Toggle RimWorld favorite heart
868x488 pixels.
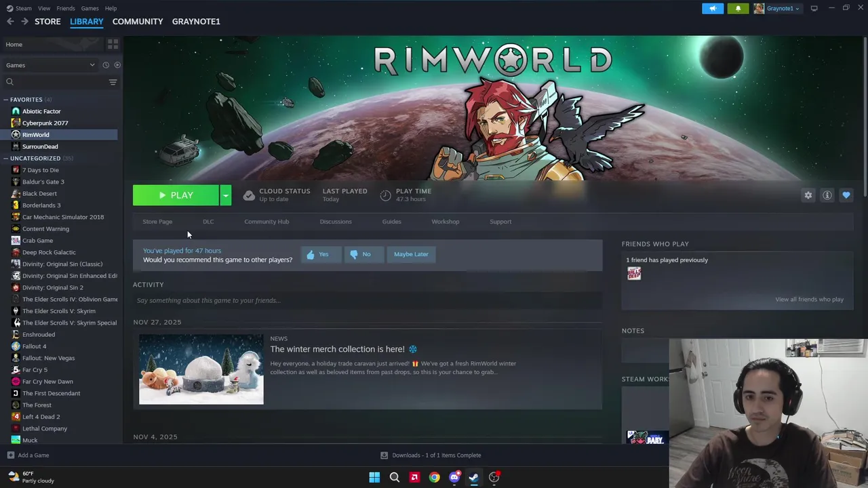[x=846, y=195]
